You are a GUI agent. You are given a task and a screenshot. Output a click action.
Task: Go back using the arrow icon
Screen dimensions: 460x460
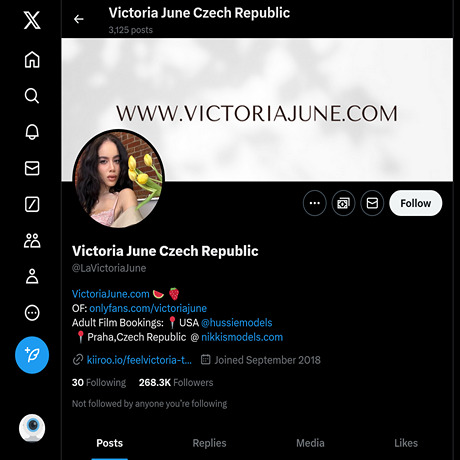click(79, 19)
